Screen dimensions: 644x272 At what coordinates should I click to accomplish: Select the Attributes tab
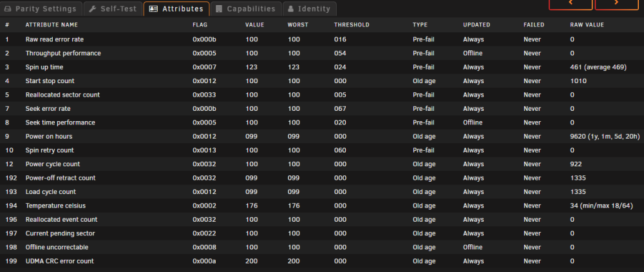click(176, 8)
